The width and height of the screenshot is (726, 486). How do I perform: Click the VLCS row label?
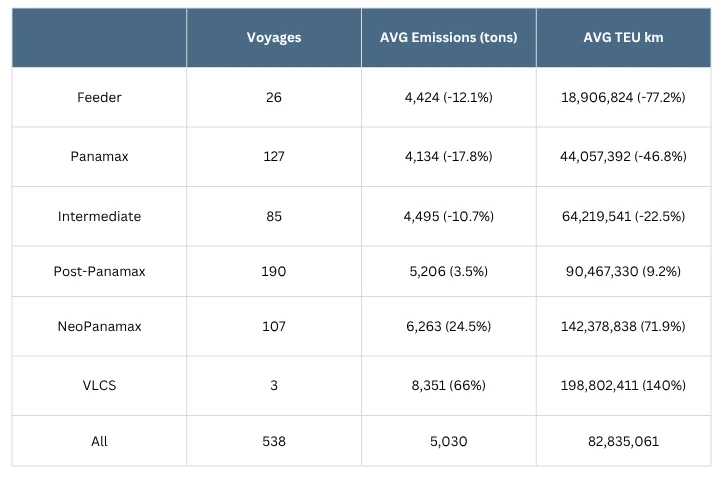tap(99, 385)
